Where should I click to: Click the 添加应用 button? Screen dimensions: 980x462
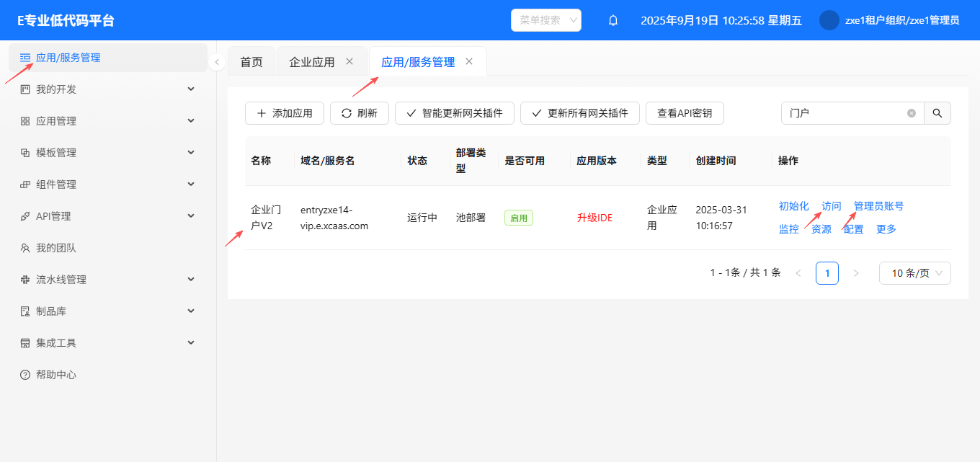(x=285, y=113)
